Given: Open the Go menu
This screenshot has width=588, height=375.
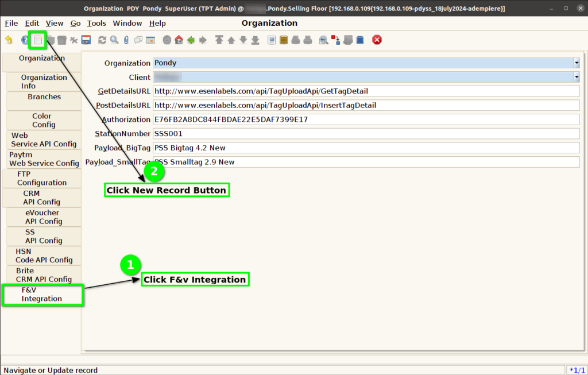Looking at the screenshot, I should click(x=75, y=23).
